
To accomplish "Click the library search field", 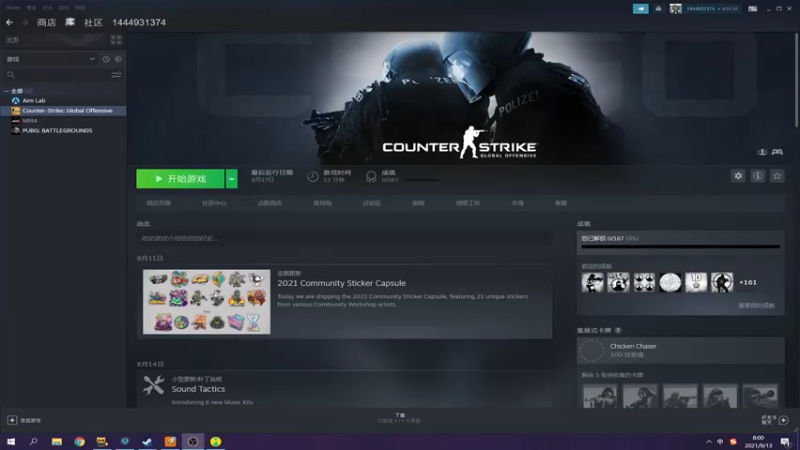I will point(56,75).
